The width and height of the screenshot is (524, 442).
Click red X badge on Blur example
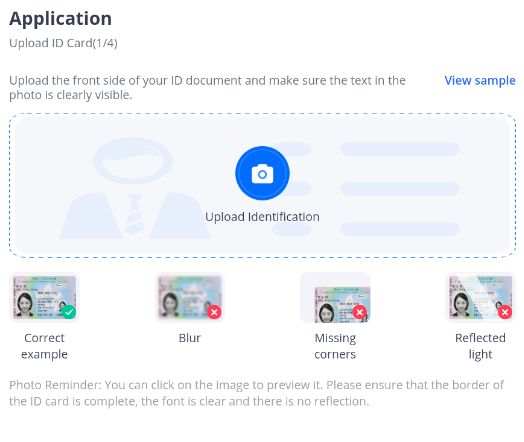[x=214, y=312]
